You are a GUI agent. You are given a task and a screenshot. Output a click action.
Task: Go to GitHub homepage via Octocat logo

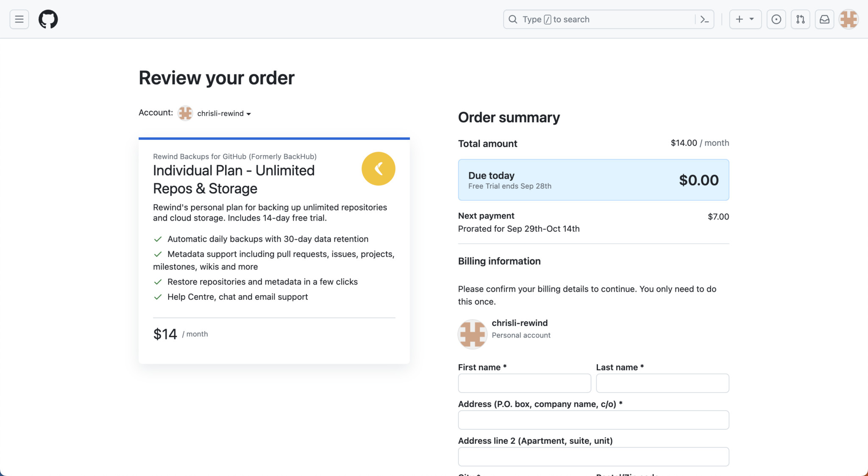tap(48, 19)
